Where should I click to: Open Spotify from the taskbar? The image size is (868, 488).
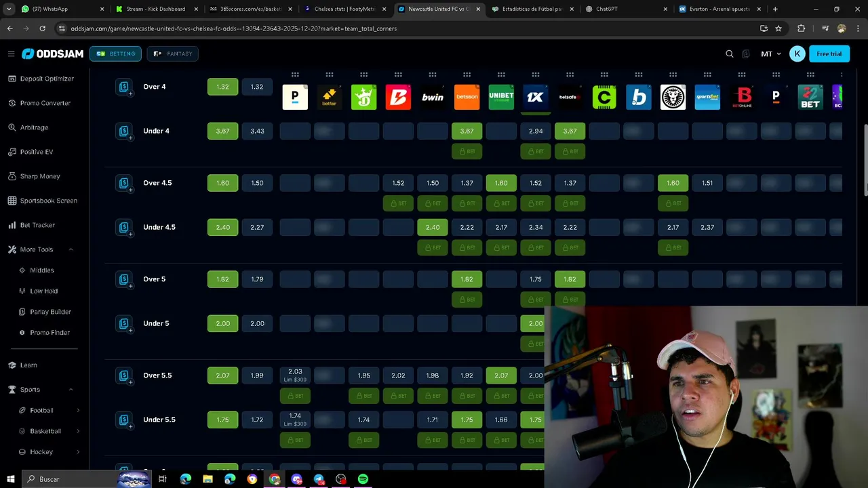363,479
